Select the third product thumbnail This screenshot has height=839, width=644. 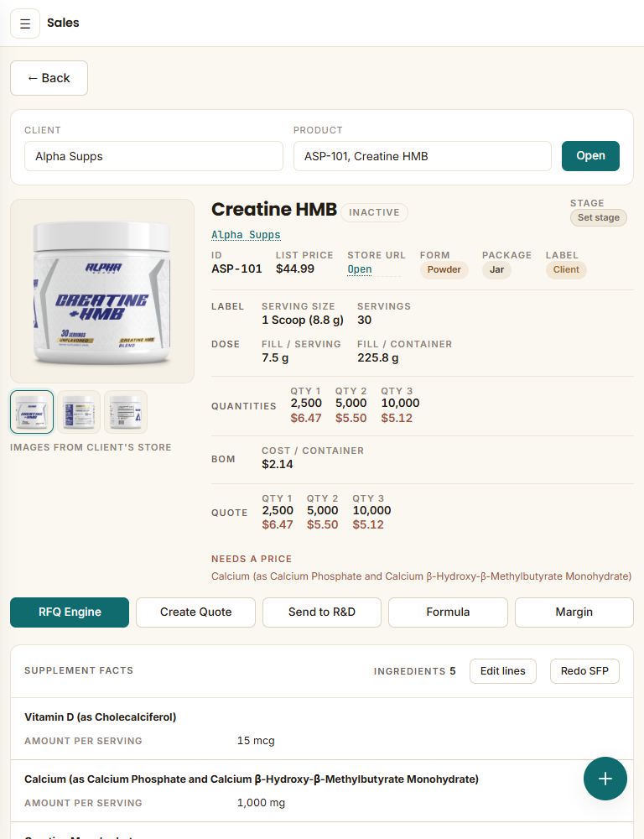point(126,412)
